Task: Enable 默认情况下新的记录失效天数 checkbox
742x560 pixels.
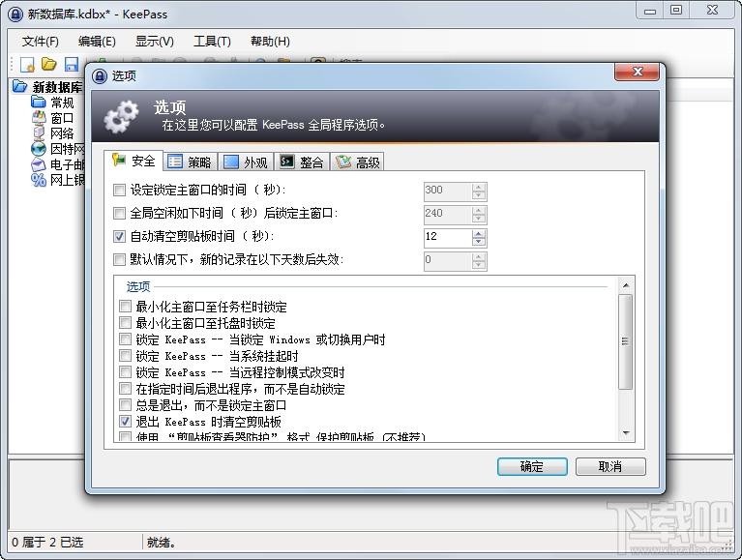Action: point(119,259)
